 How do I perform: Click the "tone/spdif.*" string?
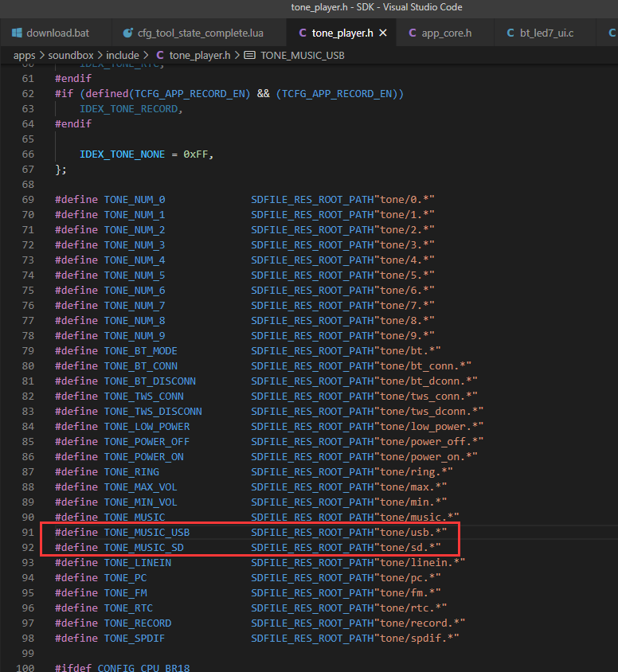click(417, 639)
